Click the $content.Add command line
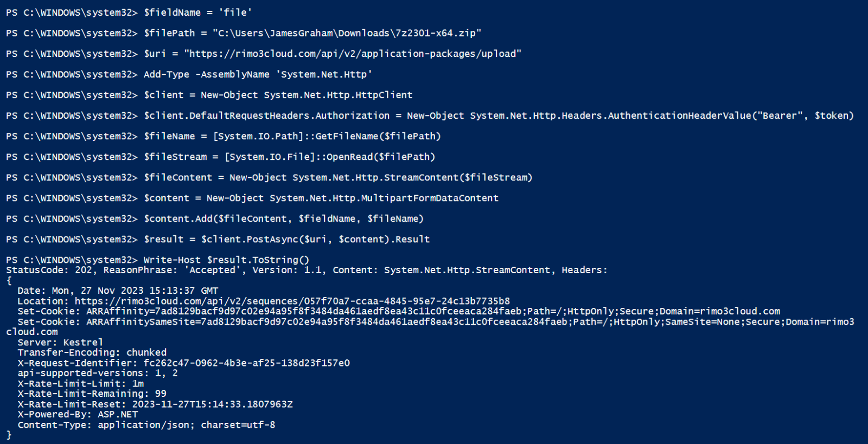 [x=283, y=218]
